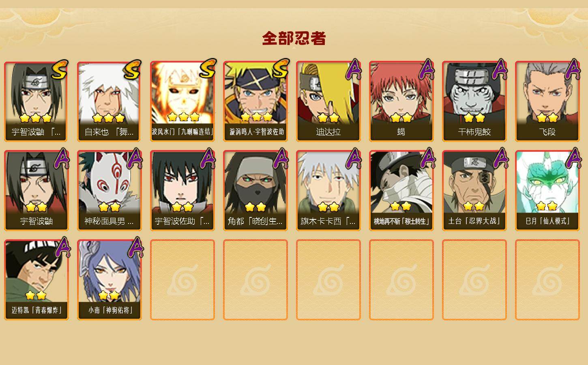Open 波风水门「九喇嘛连结」card
The height and width of the screenshot is (365, 588).
tap(182, 101)
